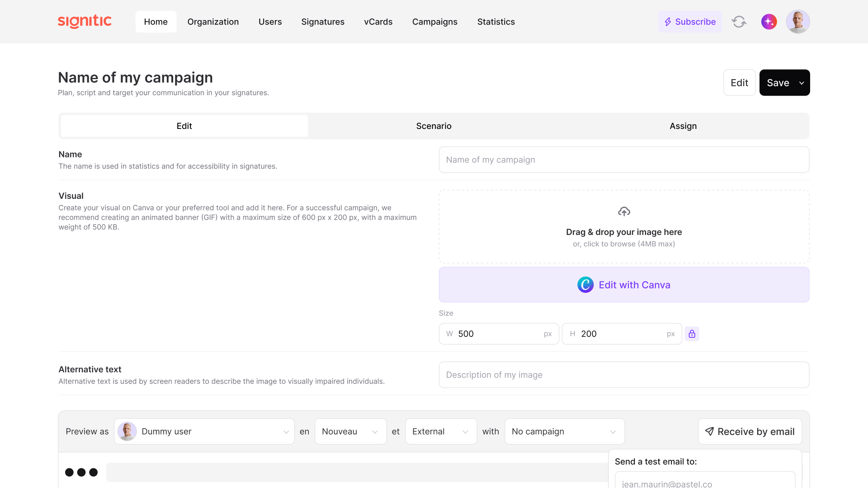
Task: Open the No campaign dropdown
Action: [565, 431]
